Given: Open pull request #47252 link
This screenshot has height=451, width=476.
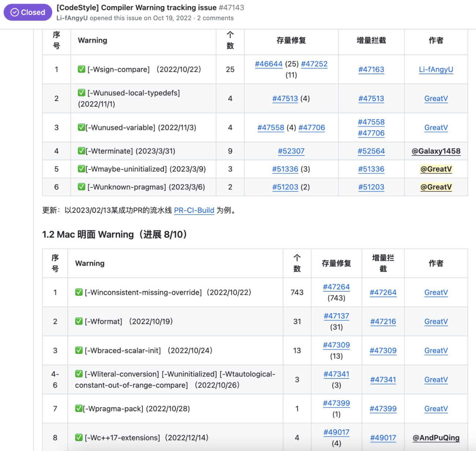Looking at the screenshot, I should coord(314,64).
